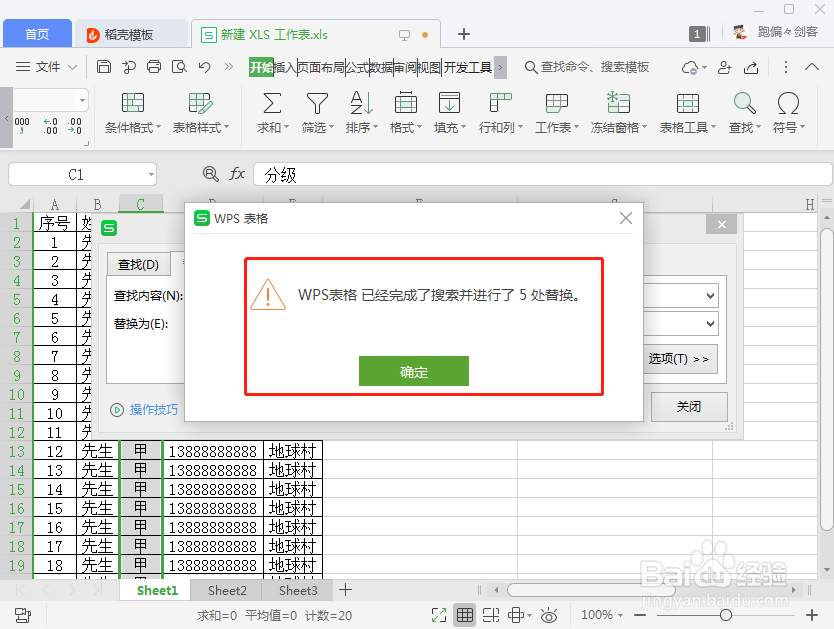The image size is (834, 629).
Task: Select the Start (开始) ribbon tab
Action: click(x=261, y=68)
